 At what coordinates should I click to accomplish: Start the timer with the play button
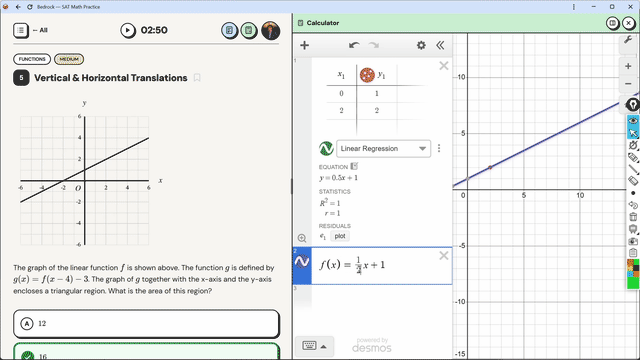point(128,30)
